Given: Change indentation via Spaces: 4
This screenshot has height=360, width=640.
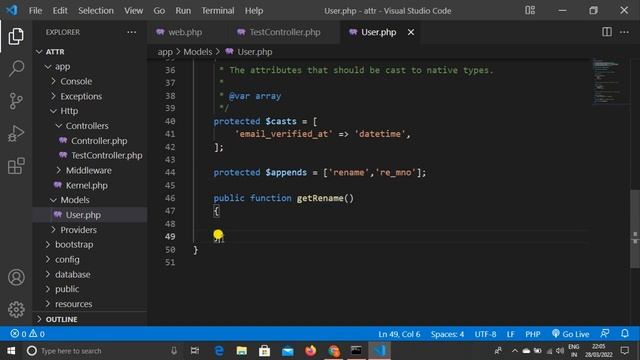Looking at the screenshot, I should (x=447, y=334).
